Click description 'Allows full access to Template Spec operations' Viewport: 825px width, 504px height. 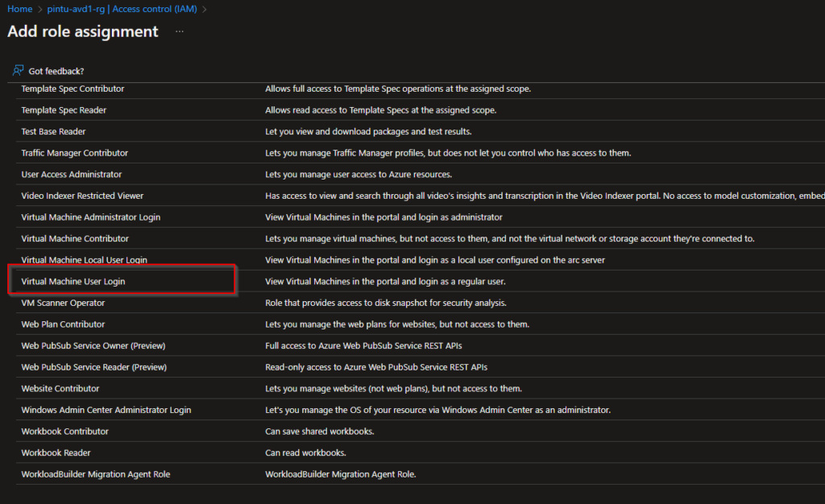coord(398,89)
